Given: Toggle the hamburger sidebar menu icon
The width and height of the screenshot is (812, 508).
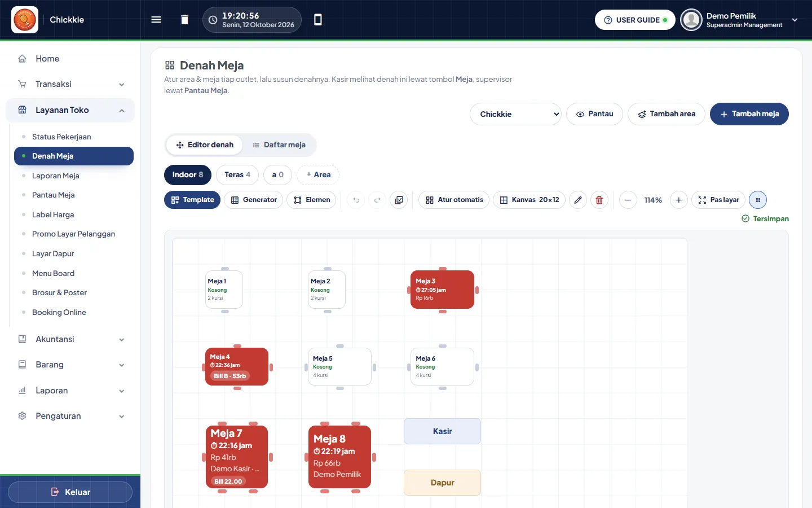Looking at the screenshot, I should [156, 20].
